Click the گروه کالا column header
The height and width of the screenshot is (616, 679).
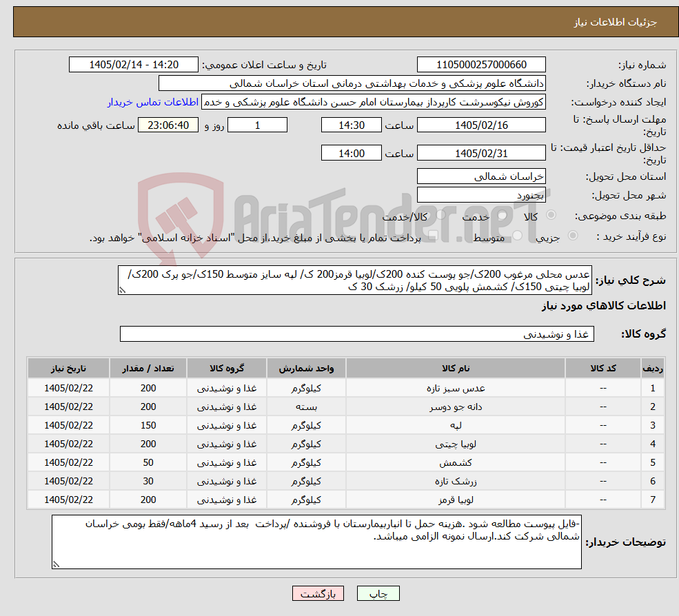point(227,369)
